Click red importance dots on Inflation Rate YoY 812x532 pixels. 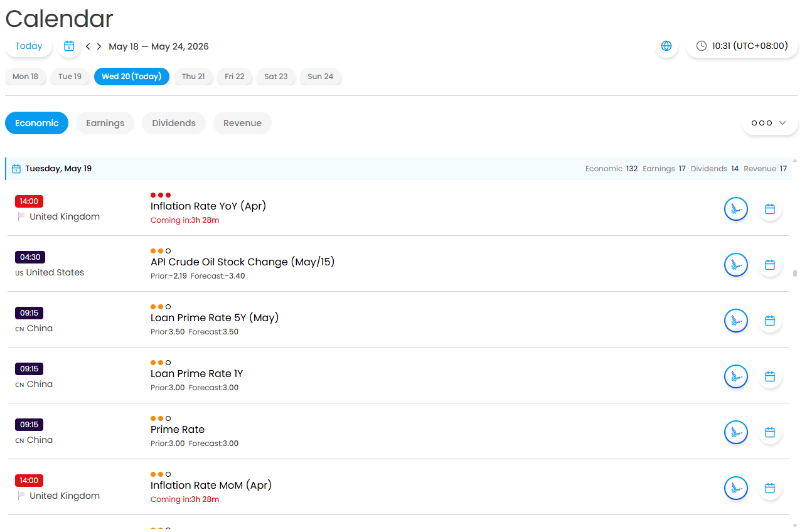point(161,195)
